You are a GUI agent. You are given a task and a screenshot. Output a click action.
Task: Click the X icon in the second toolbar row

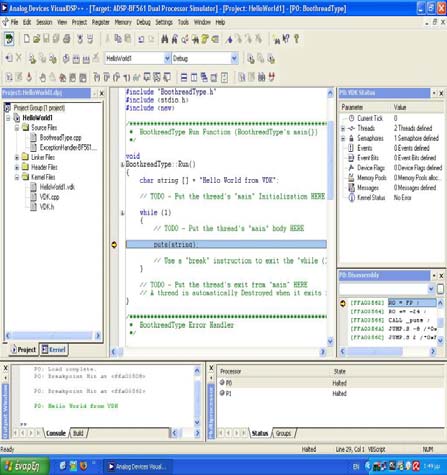point(19,58)
